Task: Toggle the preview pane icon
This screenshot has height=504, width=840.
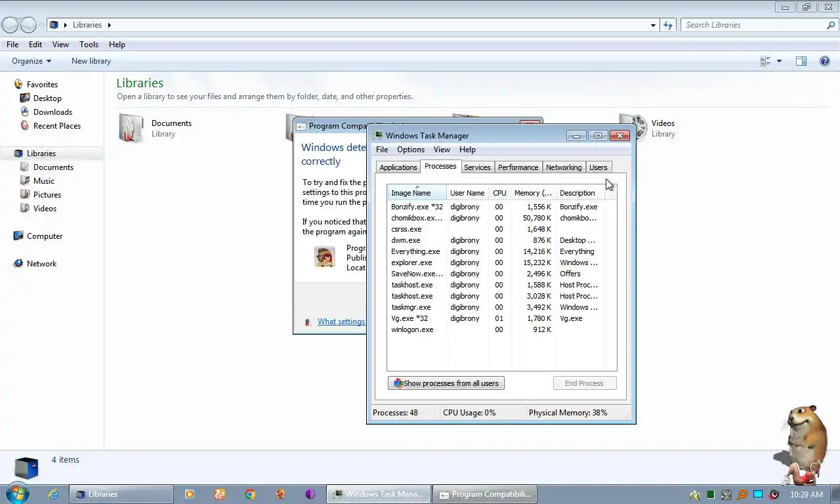Action: (801, 61)
